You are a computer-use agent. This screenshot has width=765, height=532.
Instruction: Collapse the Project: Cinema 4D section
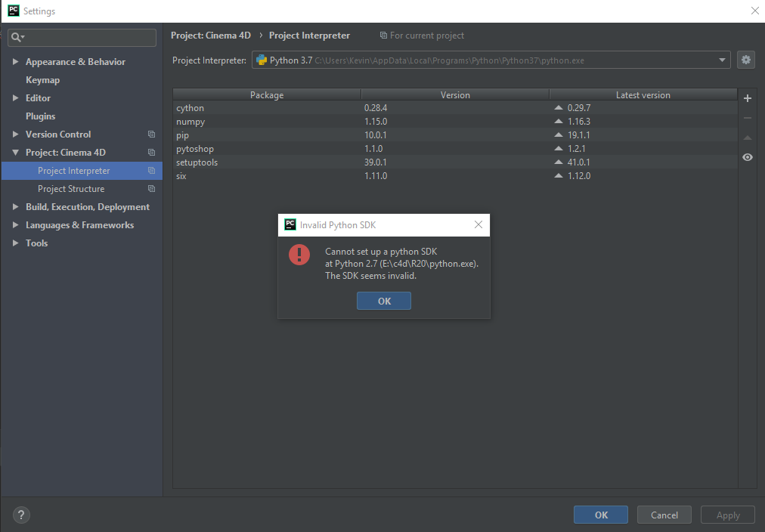[16, 153]
